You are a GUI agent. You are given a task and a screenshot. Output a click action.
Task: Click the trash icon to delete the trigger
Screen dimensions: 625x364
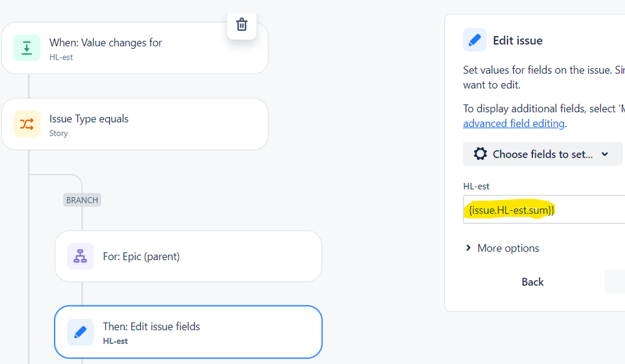[242, 26]
